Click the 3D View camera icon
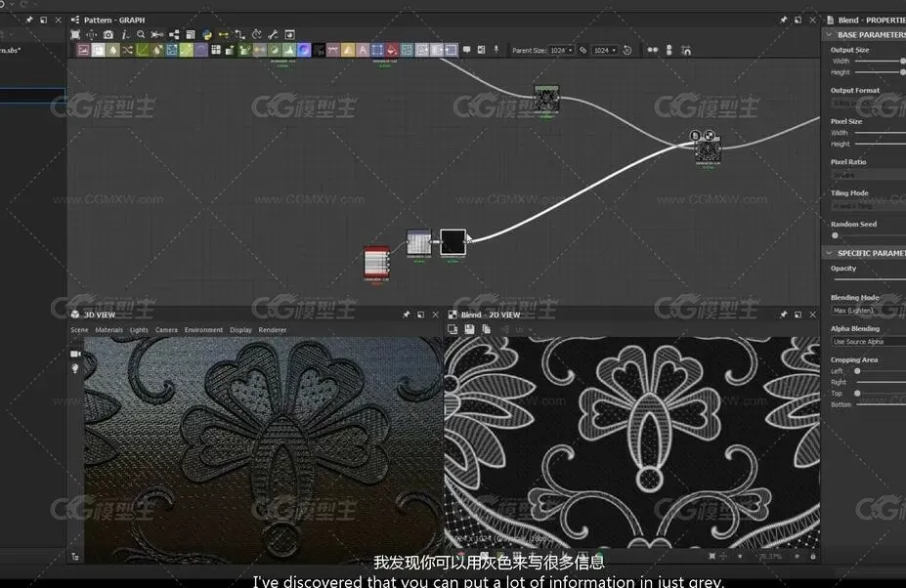 (75, 354)
